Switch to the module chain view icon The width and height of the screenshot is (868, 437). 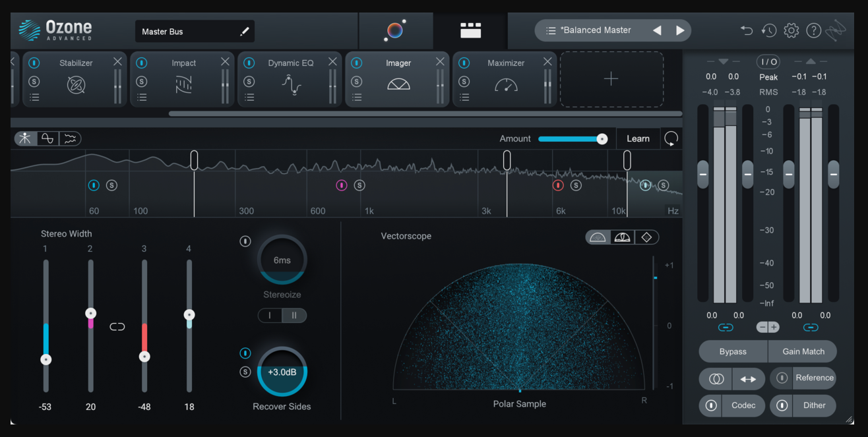click(470, 31)
